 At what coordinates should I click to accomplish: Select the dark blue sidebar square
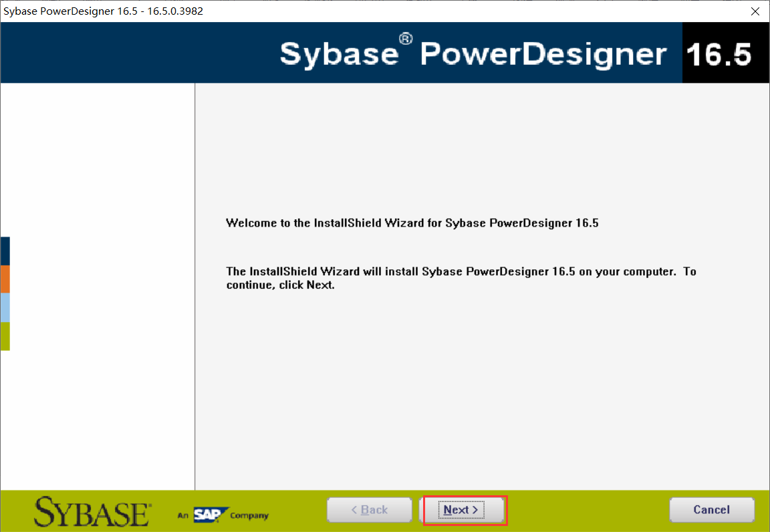click(5, 250)
